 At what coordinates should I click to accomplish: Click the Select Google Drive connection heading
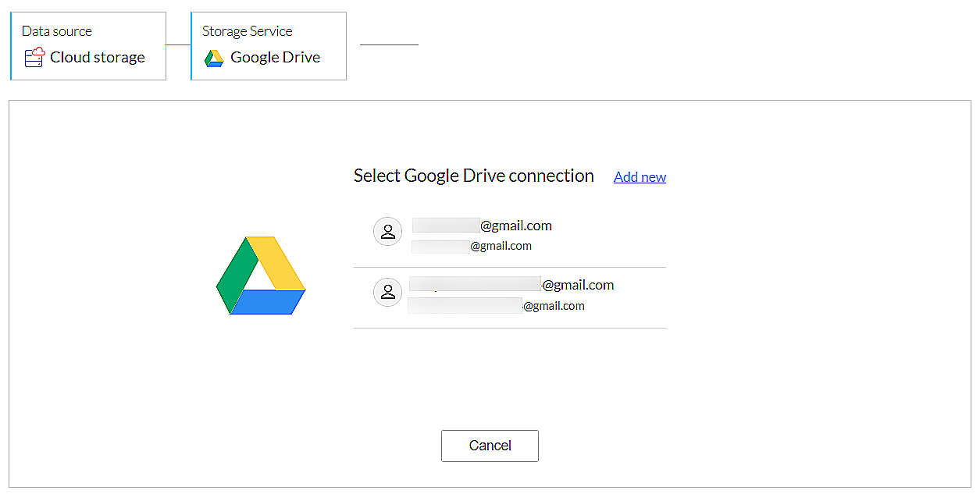click(x=474, y=176)
